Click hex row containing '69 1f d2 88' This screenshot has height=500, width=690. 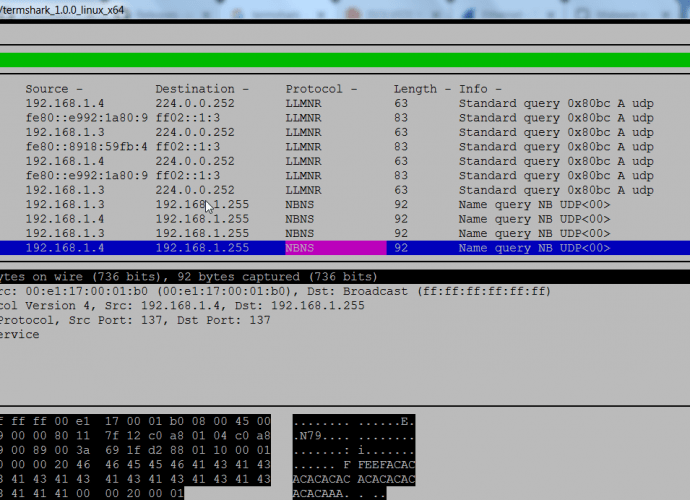[135, 451]
